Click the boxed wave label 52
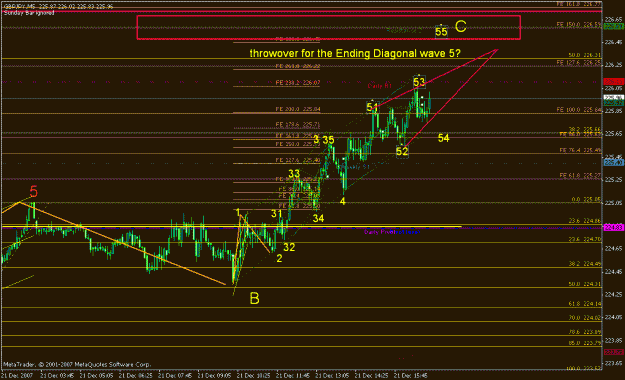Screen dimensions: 625x380 402,152
